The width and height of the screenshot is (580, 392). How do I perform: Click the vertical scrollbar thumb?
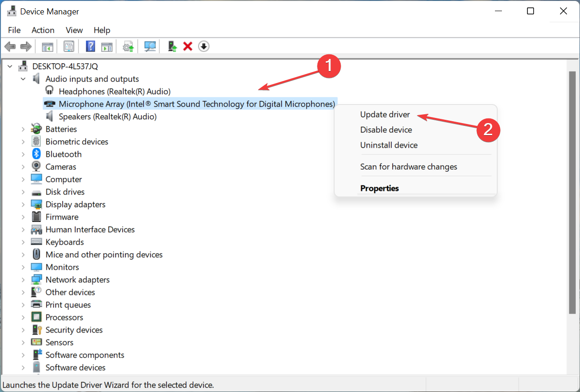pyautogui.click(x=572, y=193)
